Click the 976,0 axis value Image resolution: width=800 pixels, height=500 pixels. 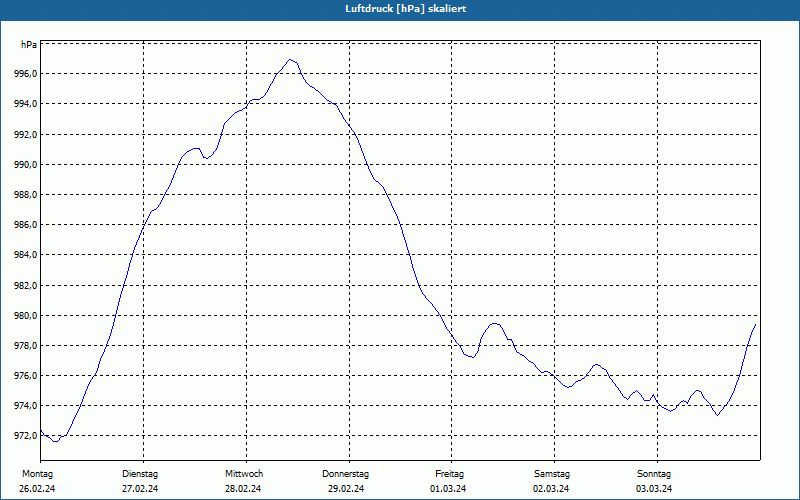26,376
